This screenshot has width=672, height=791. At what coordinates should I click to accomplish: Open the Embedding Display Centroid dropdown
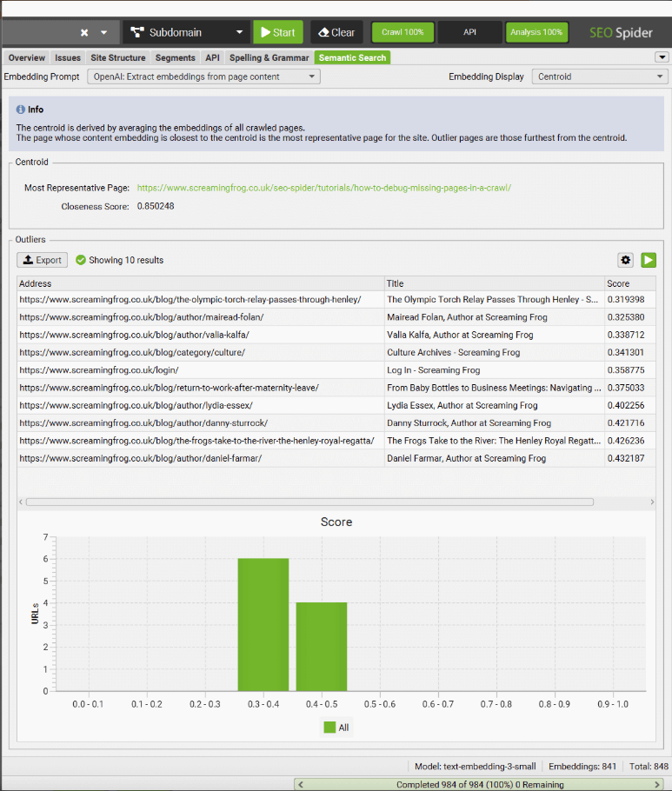point(599,76)
